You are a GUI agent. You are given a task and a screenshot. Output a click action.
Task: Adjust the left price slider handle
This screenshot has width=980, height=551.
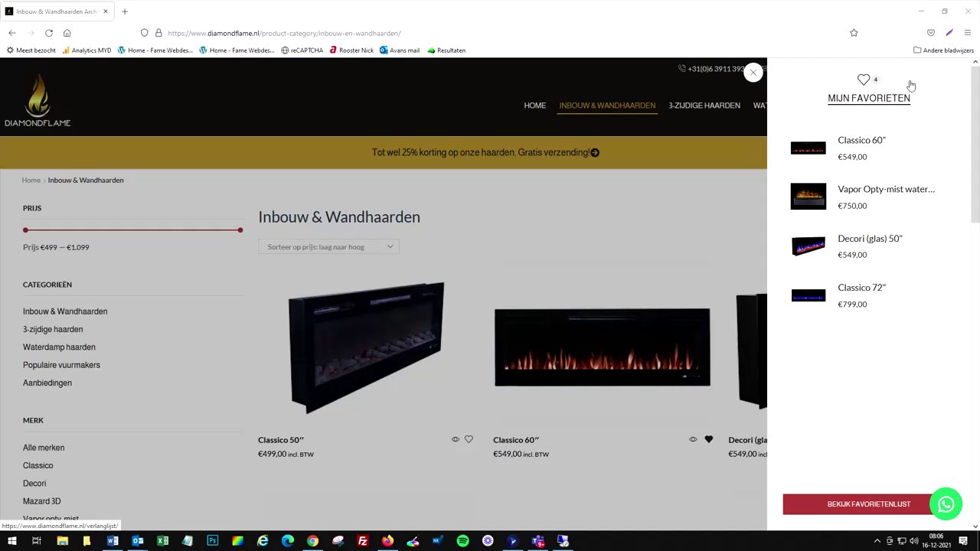tap(25, 230)
